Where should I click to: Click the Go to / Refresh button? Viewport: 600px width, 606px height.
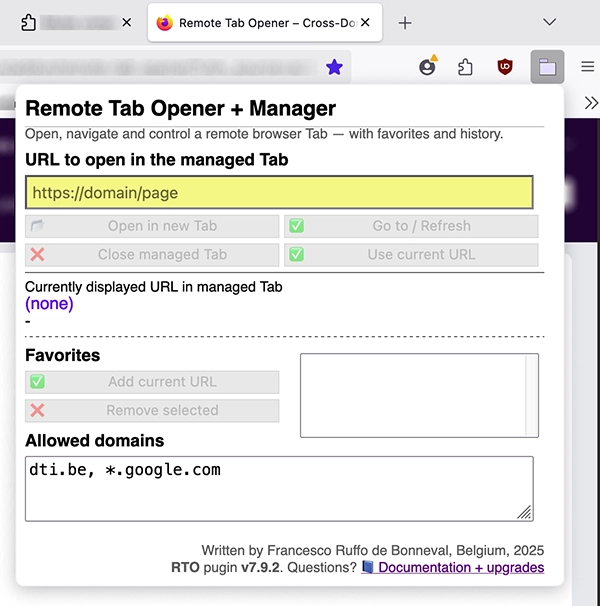click(411, 226)
